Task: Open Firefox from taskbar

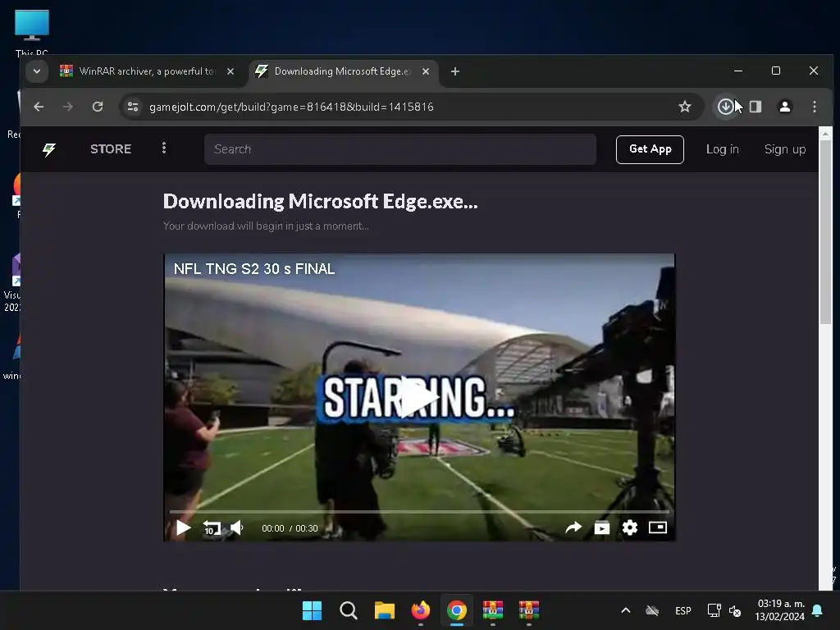Action: tap(421, 610)
